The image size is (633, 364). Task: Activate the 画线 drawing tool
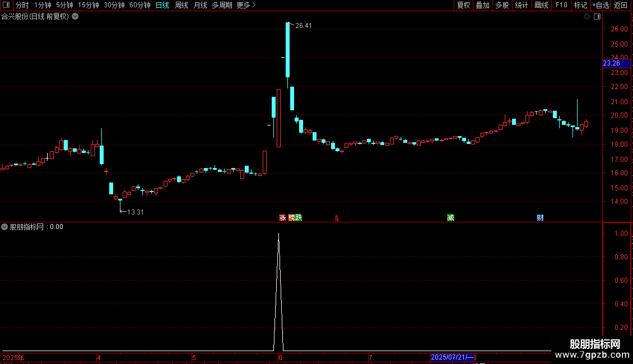[x=541, y=5]
